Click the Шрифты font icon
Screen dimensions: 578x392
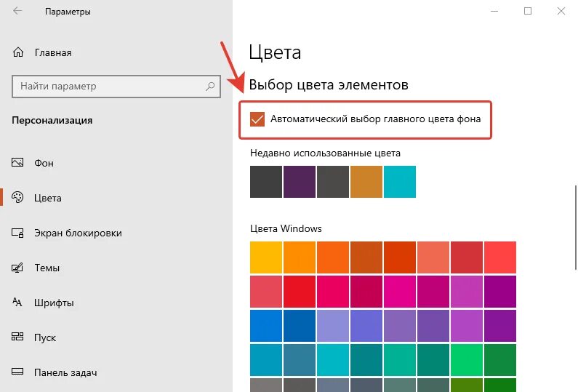(x=17, y=303)
